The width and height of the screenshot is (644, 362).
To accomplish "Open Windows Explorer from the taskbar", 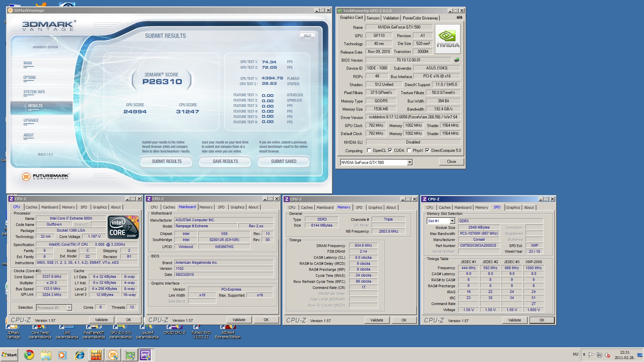I will point(46,355).
